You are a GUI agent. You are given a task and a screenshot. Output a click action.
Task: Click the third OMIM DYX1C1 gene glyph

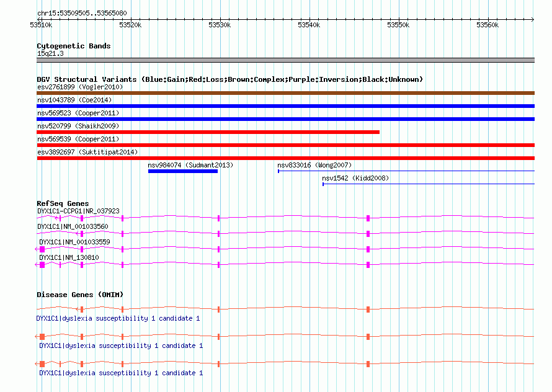[285, 363]
